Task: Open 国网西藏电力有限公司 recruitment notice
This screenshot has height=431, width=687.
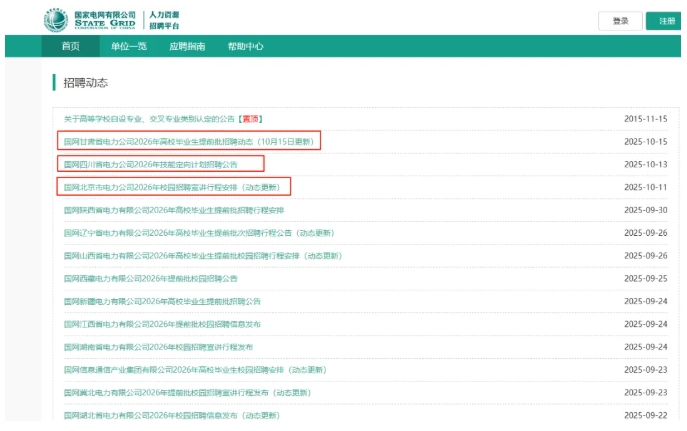Action: point(151,278)
